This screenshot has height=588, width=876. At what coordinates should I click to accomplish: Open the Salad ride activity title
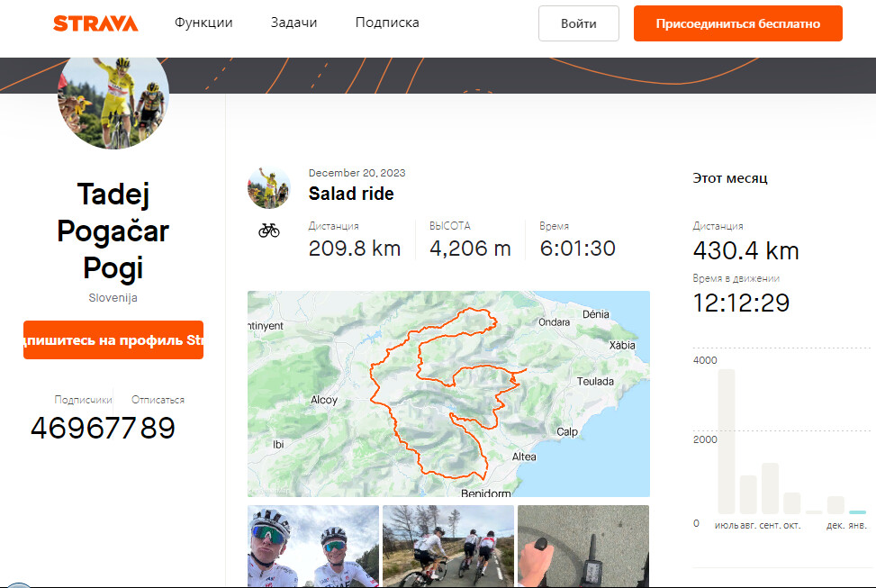click(351, 194)
